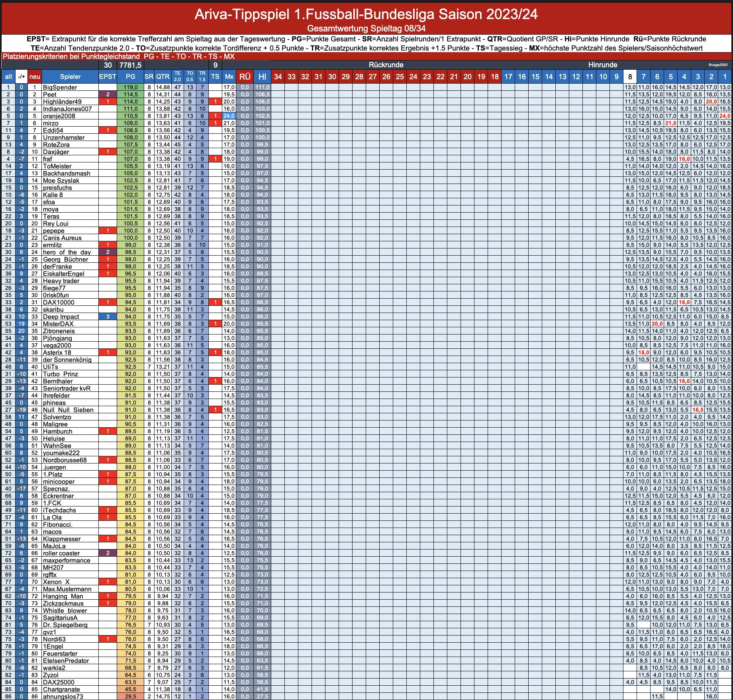
Task: Click player 'EiskalterEngel'
Action: coord(64,274)
